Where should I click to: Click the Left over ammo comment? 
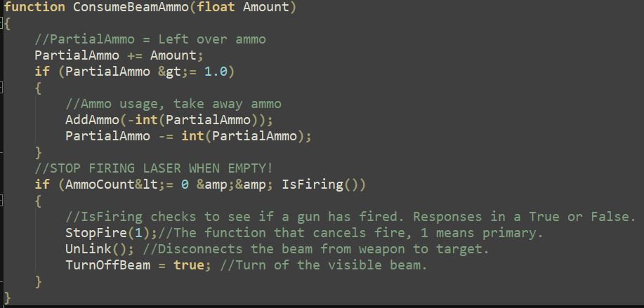(212, 39)
